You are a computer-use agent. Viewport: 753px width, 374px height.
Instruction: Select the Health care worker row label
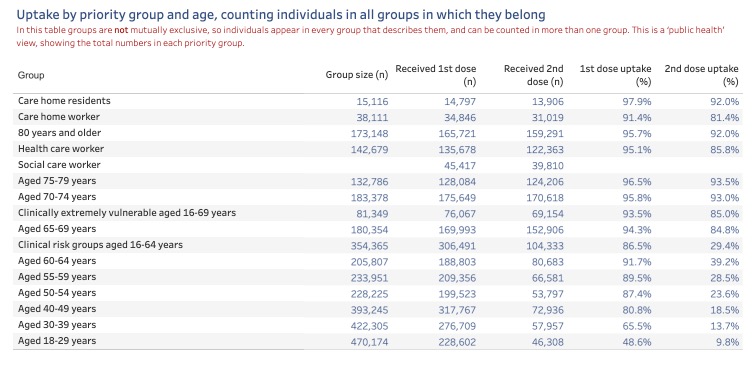click(x=61, y=149)
